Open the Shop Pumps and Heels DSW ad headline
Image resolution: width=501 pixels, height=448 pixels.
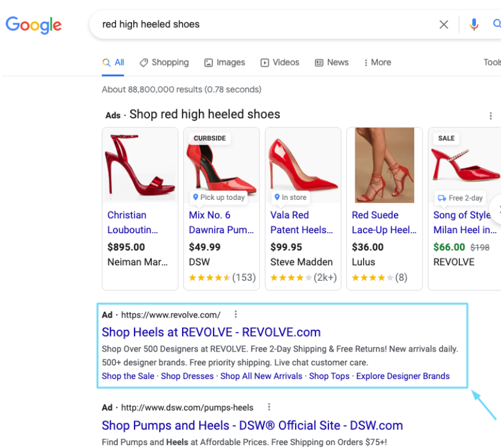click(252, 425)
